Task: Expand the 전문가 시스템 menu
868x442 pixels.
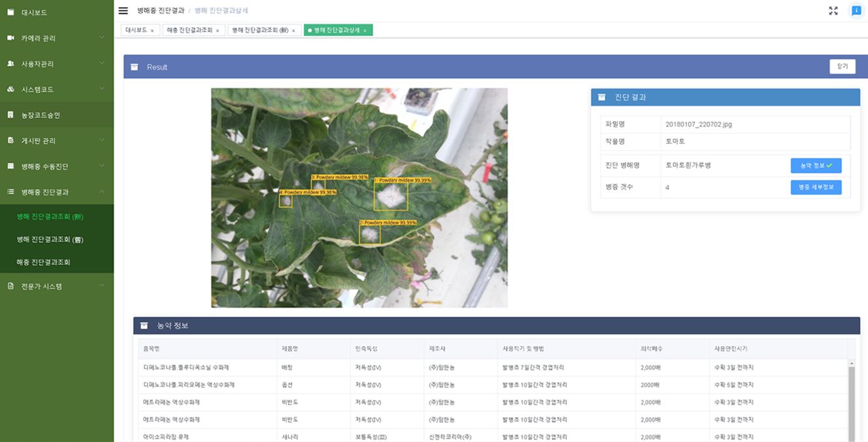Action: coord(102,286)
